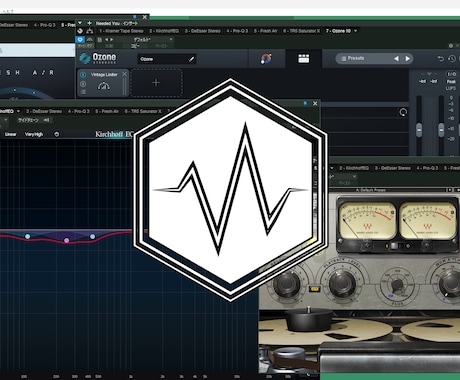Click the yellow link button between the Kramer knobs
460x380 pixels.
[x=314, y=289]
